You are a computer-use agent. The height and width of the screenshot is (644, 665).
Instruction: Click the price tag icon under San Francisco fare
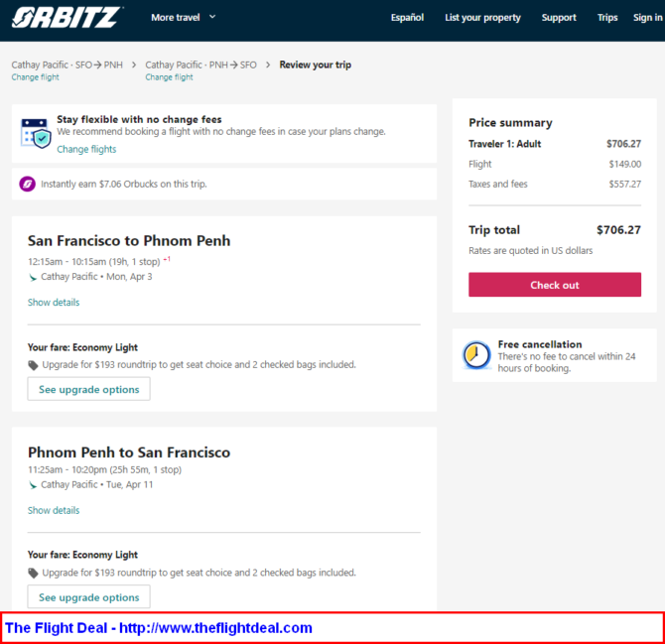tap(33, 365)
